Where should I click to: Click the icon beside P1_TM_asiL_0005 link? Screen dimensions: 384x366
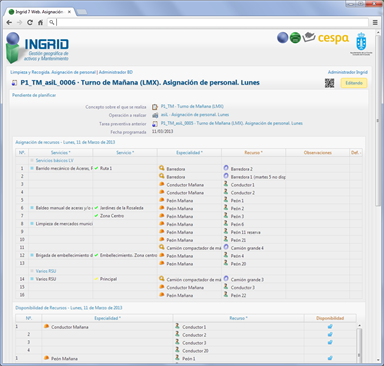155,124
